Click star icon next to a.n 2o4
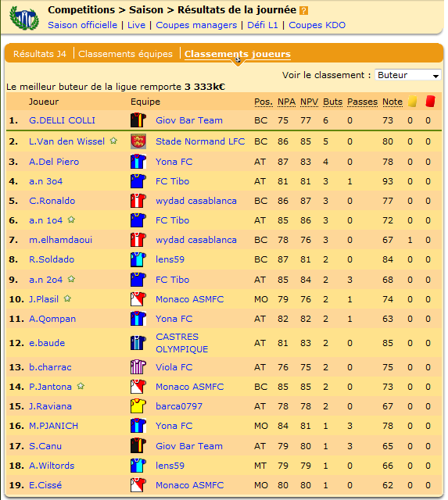Viewport: 448px width, 500px height. [71, 279]
